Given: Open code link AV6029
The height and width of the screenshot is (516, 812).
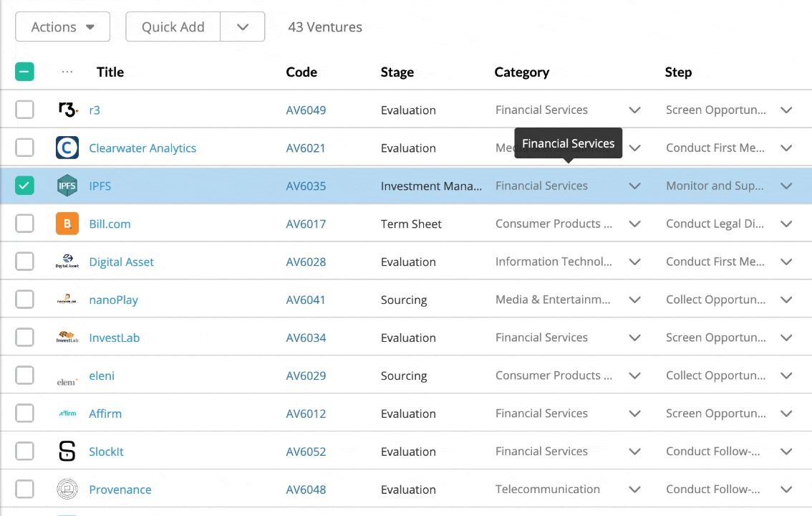Looking at the screenshot, I should (x=306, y=376).
